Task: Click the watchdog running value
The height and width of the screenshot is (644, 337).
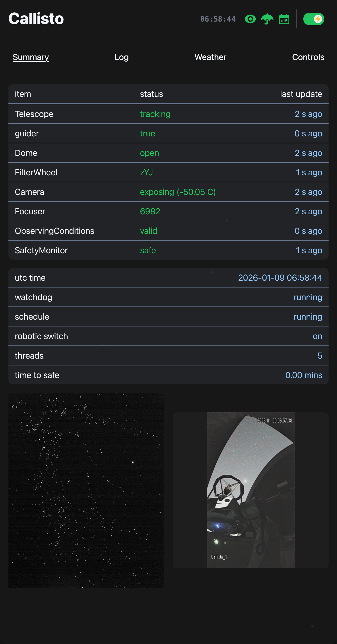Action: pos(308,297)
